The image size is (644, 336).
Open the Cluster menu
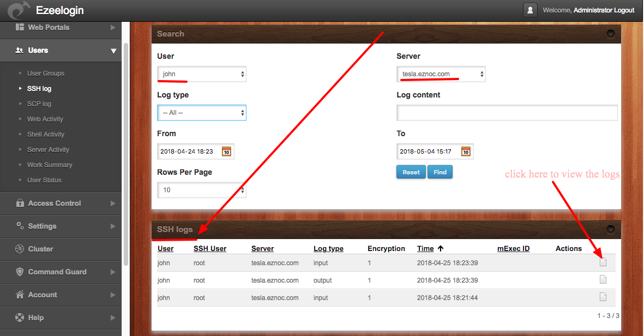point(61,249)
